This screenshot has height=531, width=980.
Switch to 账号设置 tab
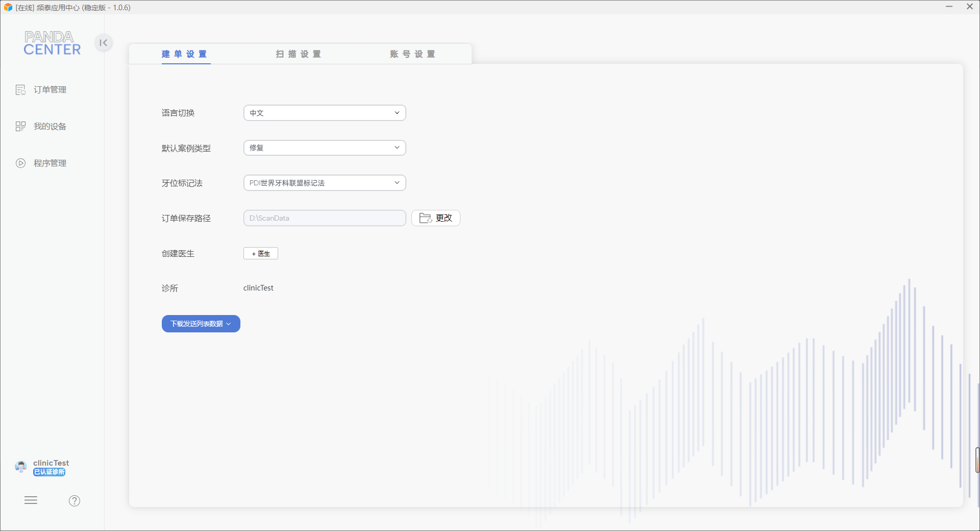pos(413,54)
